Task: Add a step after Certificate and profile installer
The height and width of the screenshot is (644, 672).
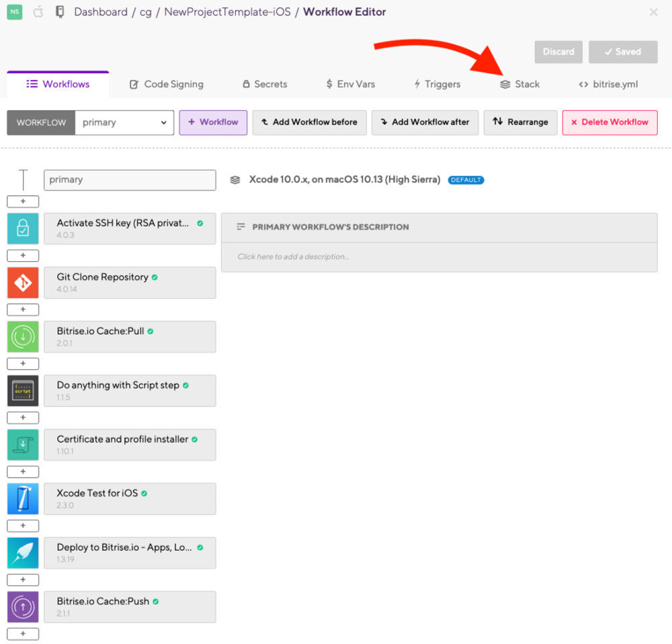Action: [x=23, y=472]
